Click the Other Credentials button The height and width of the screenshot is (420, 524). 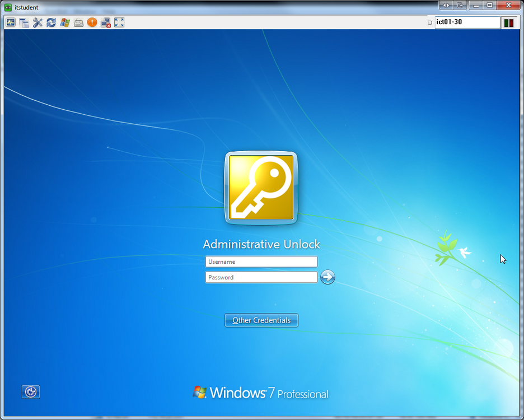coord(261,320)
